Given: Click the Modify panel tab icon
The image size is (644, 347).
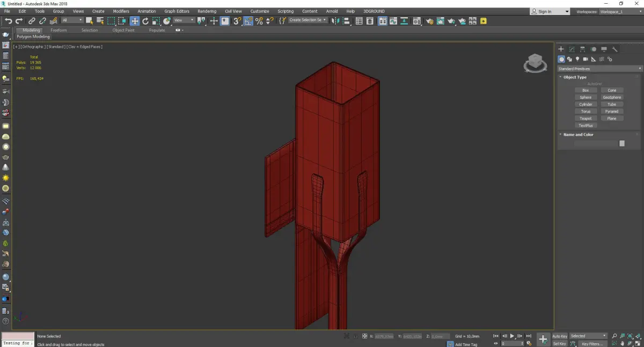Looking at the screenshot, I should pos(572,49).
